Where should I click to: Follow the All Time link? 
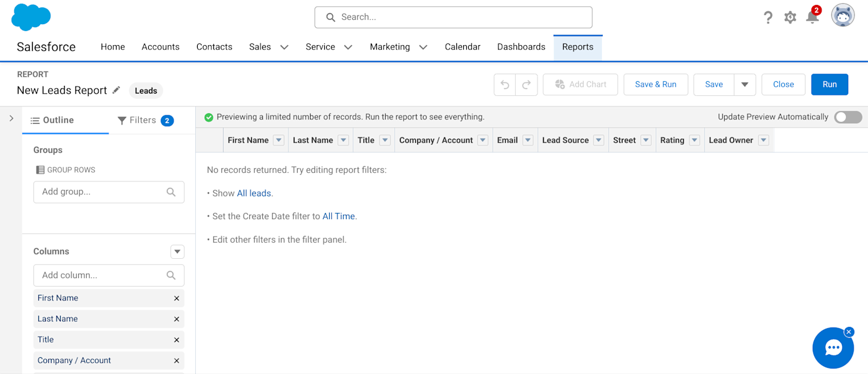pos(339,216)
